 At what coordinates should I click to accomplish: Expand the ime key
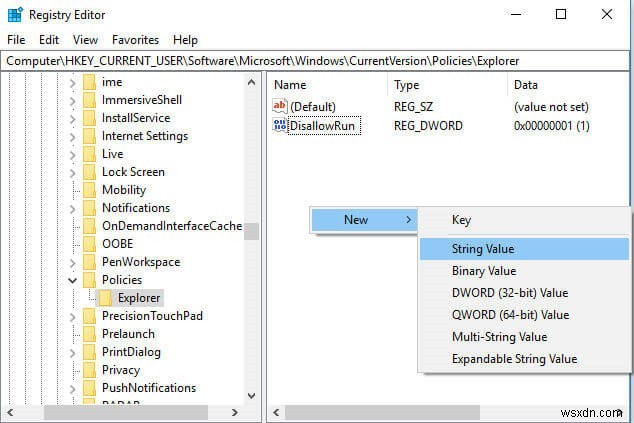pos(72,83)
